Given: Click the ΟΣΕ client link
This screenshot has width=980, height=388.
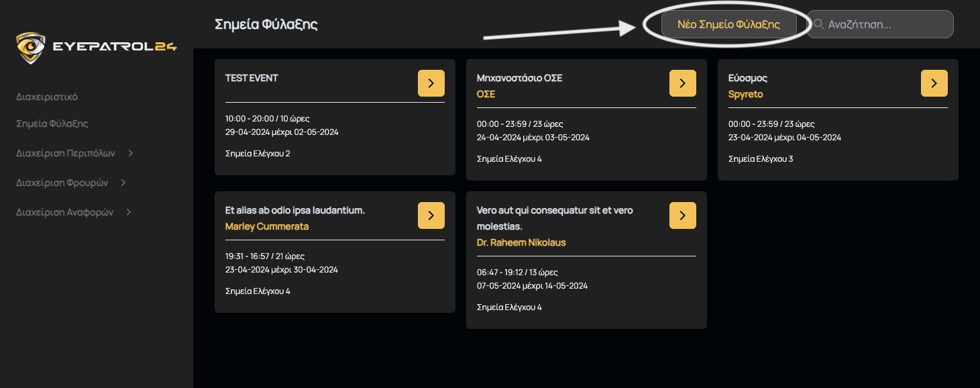Looking at the screenshot, I should pyautogui.click(x=486, y=94).
